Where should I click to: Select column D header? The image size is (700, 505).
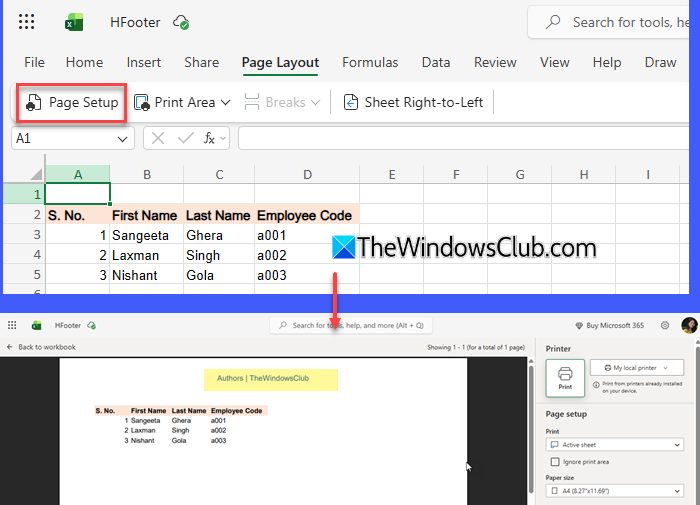(307, 175)
